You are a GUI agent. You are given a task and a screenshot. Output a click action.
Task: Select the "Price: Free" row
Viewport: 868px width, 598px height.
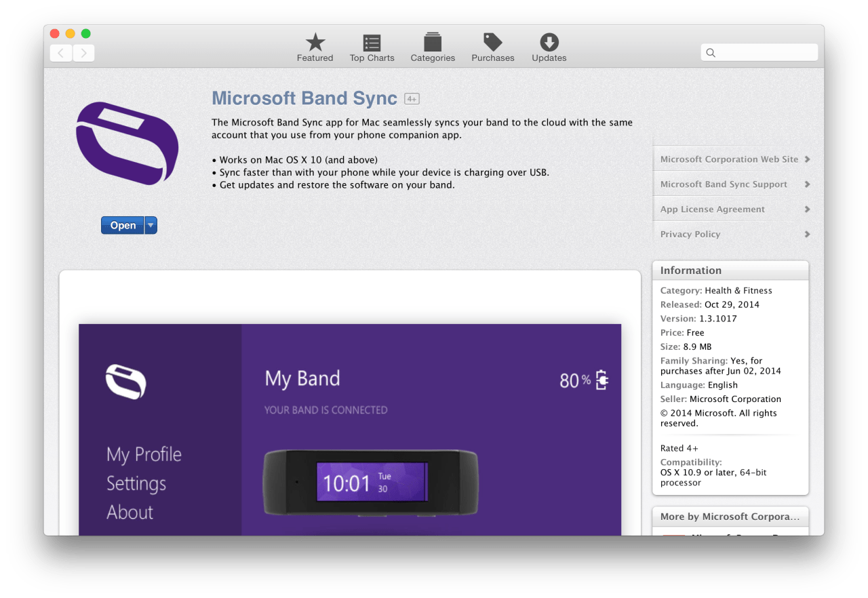click(682, 333)
